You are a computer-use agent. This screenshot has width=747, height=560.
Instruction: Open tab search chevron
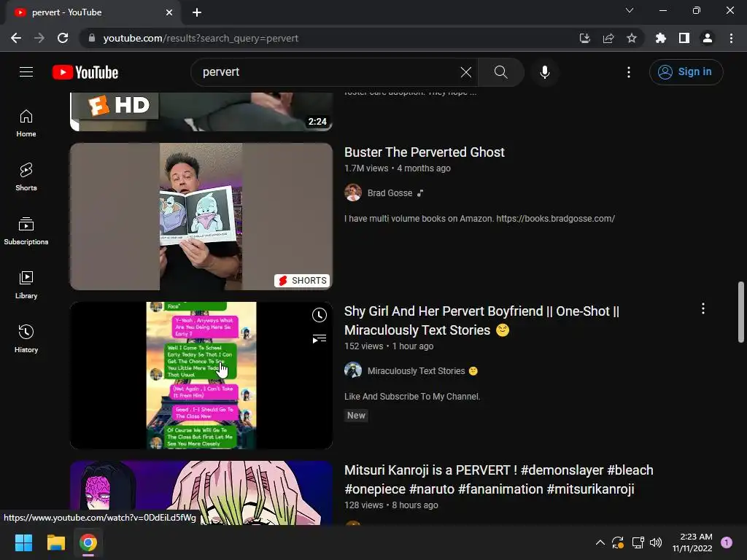(630, 10)
